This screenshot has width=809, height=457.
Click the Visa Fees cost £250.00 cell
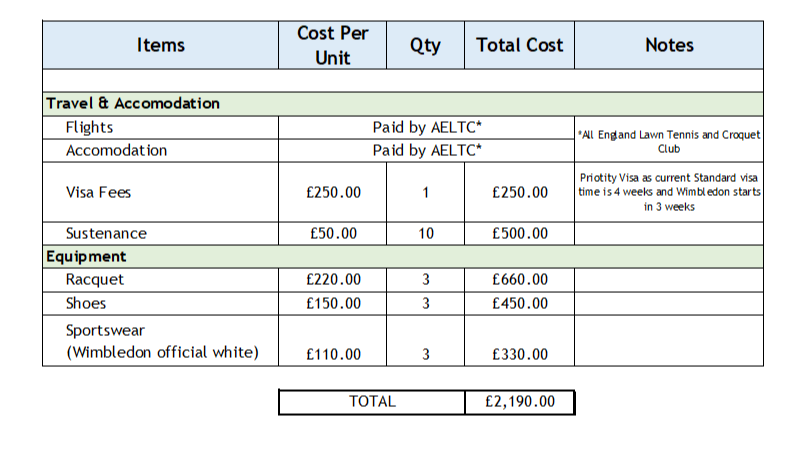click(332, 192)
